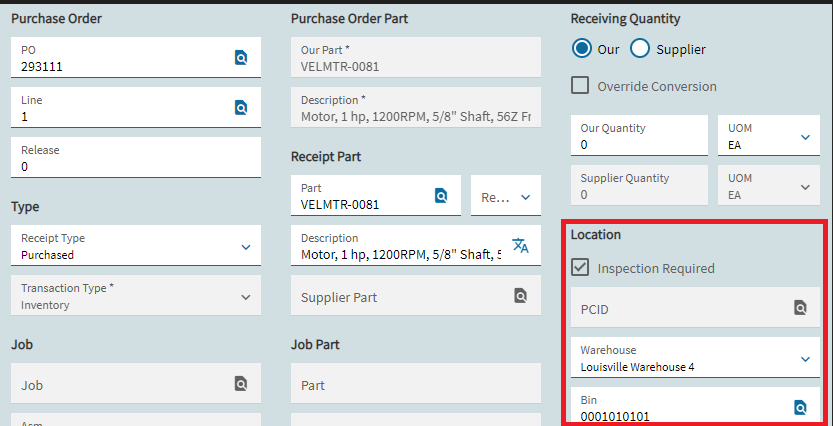Click the Job Part field
The height and width of the screenshot is (426, 833).
pyautogui.click(x=415, y=385)
